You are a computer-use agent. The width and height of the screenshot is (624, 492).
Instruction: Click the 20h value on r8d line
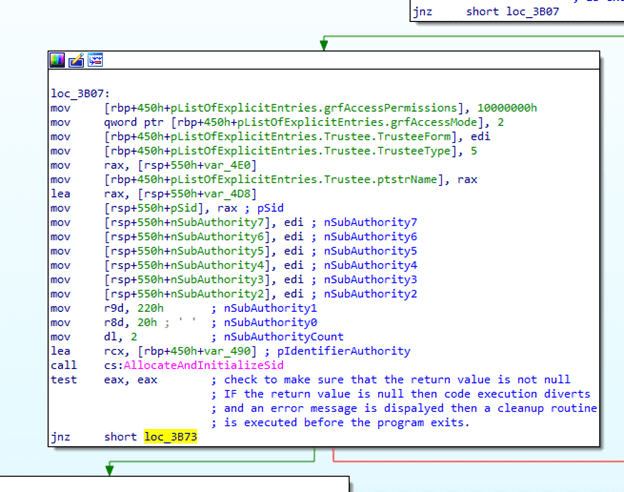point(147,322)
